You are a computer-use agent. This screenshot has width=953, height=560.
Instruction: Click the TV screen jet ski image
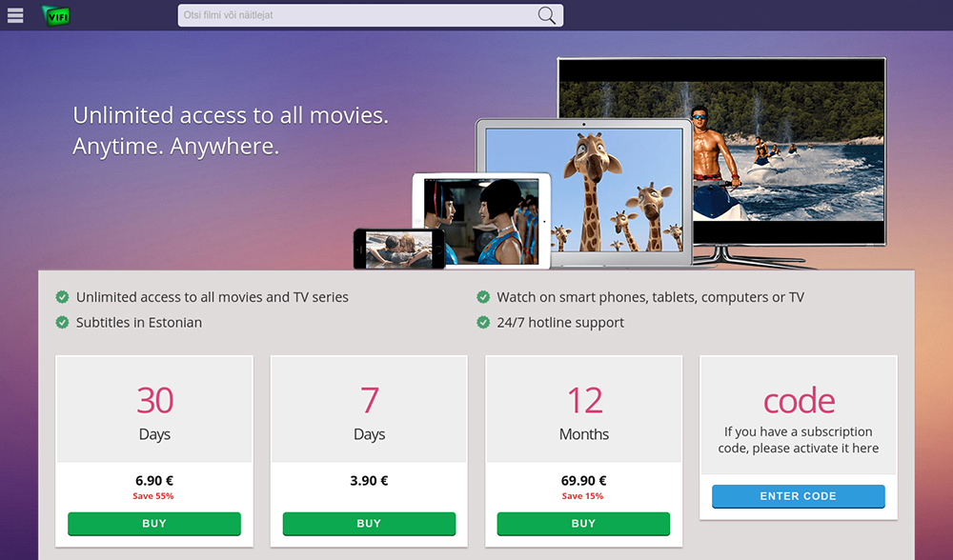coord(790,150)
